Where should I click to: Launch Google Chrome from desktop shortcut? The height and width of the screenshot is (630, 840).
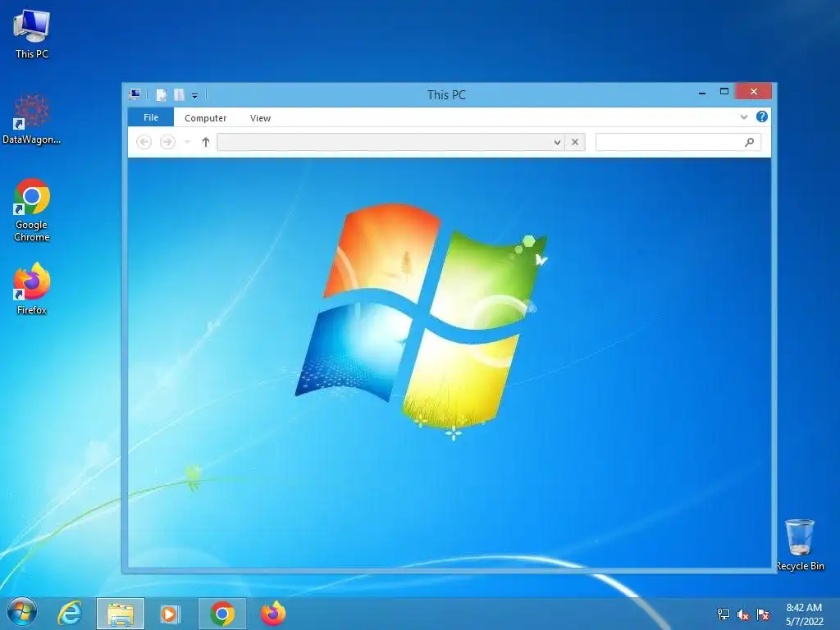32,210
